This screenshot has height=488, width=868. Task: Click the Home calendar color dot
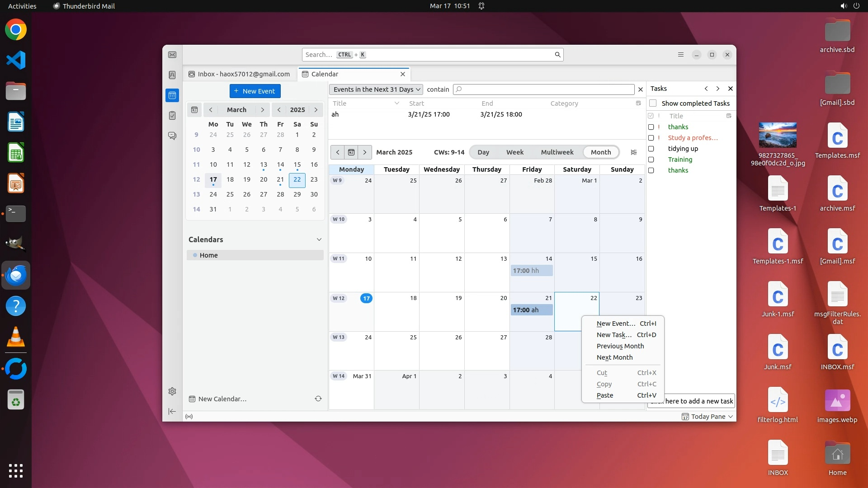195,255
